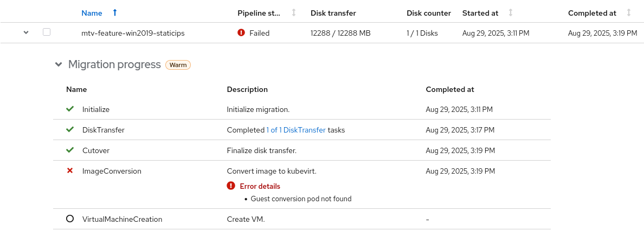Click the red Failed status icon
Viewport: 644px width, 231px height.
tap(241, 33)
